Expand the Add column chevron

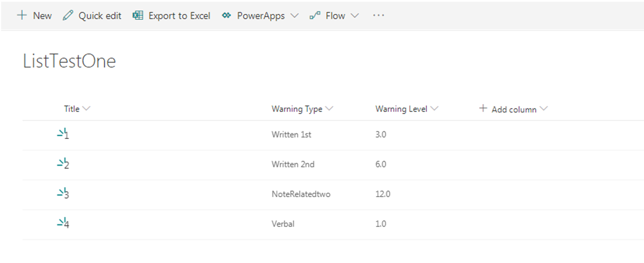544,109
